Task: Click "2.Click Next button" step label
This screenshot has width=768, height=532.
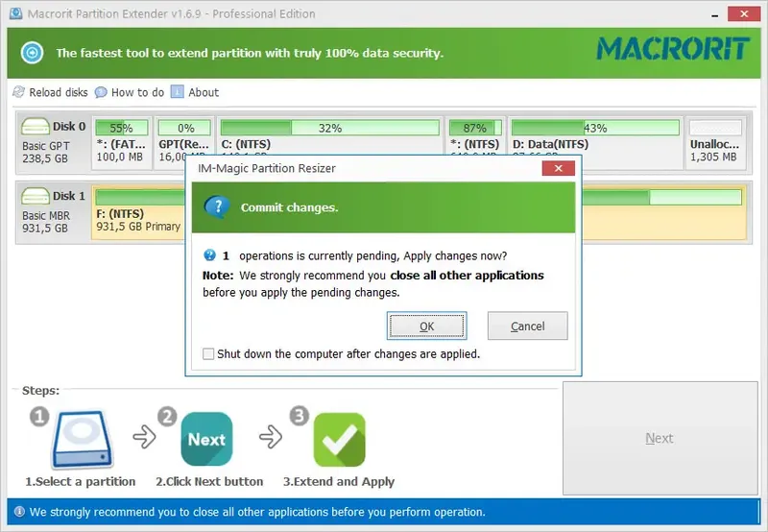Action: tap(209, 481)
